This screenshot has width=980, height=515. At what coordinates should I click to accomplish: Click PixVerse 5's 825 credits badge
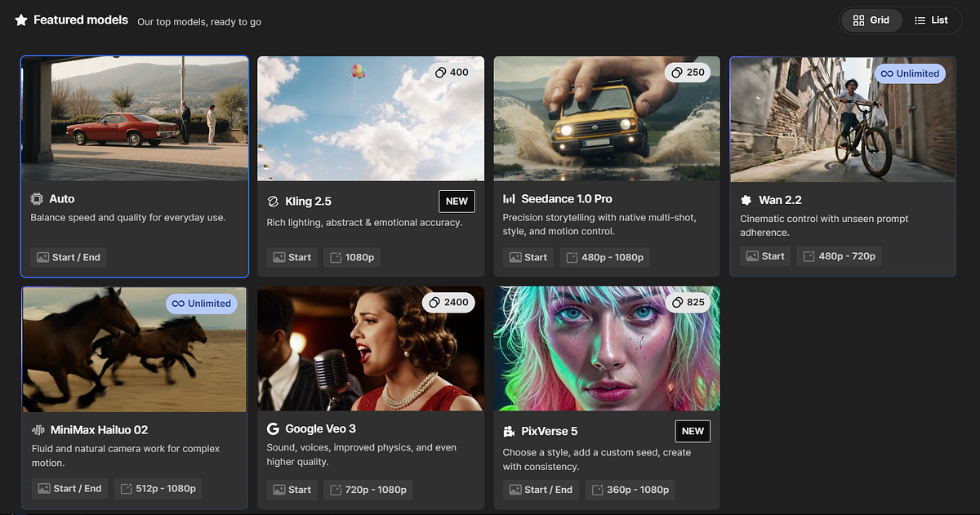coord(688,303)
